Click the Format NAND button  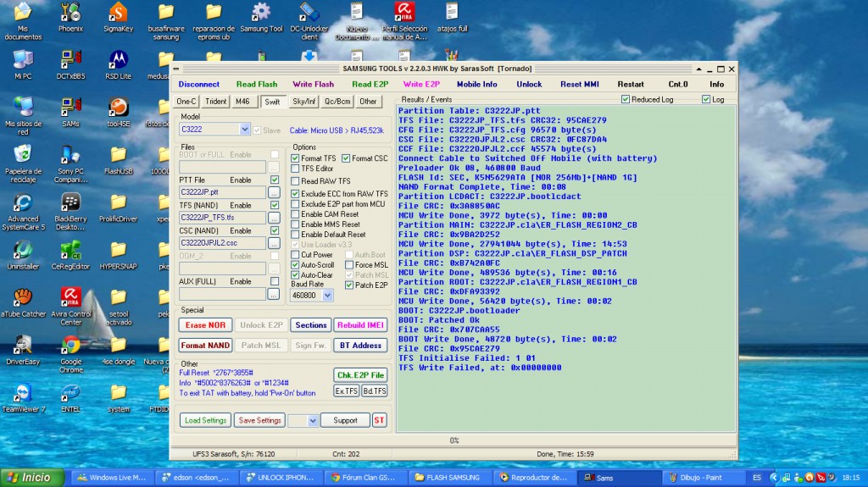pos(205,346)
